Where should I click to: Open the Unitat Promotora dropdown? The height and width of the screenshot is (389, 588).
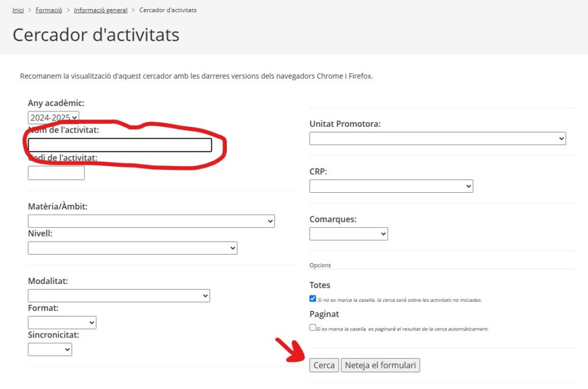[438, 138]
